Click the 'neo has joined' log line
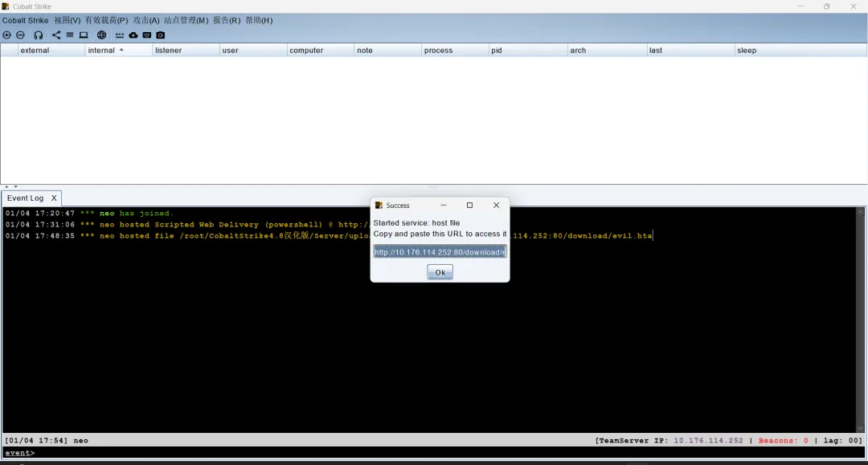Screen dimensions: 868x465 89,214
